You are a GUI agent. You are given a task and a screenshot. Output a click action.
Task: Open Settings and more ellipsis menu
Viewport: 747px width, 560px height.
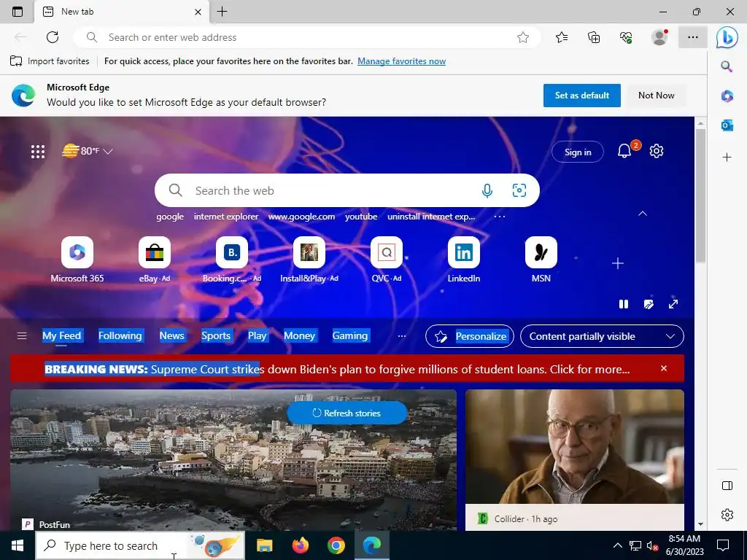tap(693, 37)
